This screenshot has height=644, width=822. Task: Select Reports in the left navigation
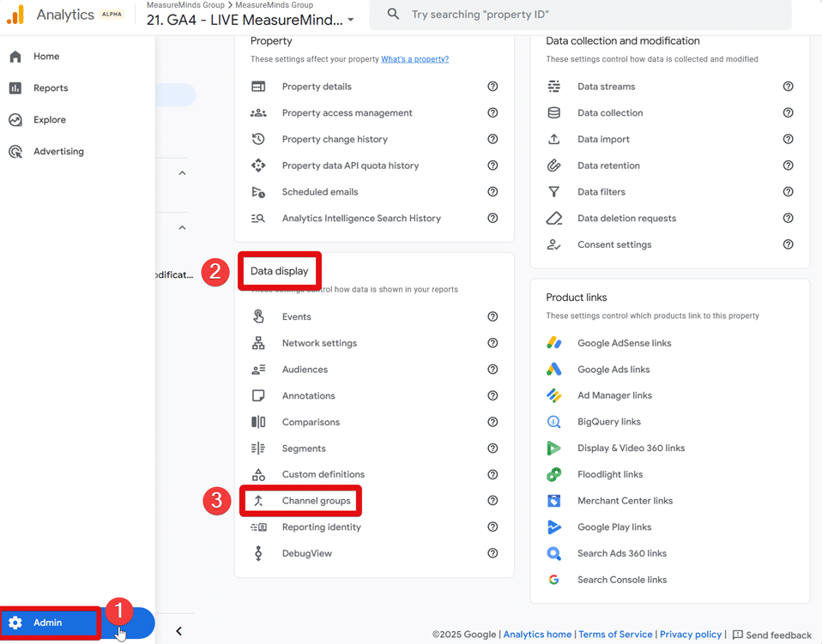[x=51, y=88]
